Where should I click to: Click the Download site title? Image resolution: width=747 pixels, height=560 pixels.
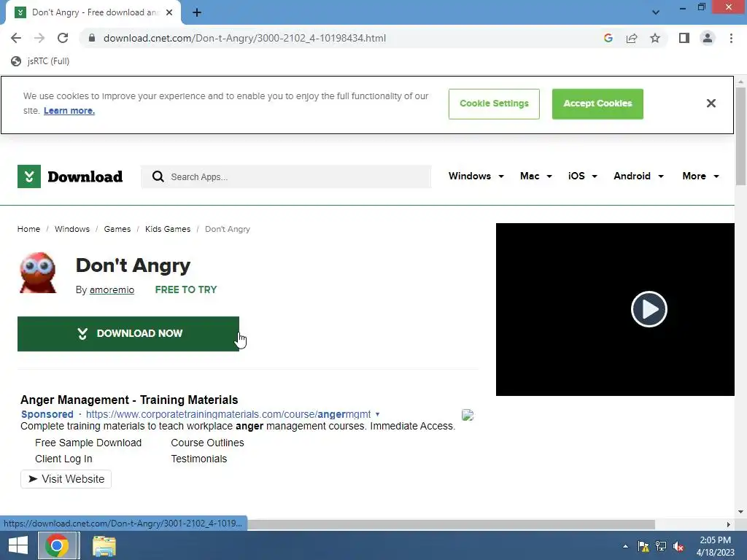coord(85,176)
